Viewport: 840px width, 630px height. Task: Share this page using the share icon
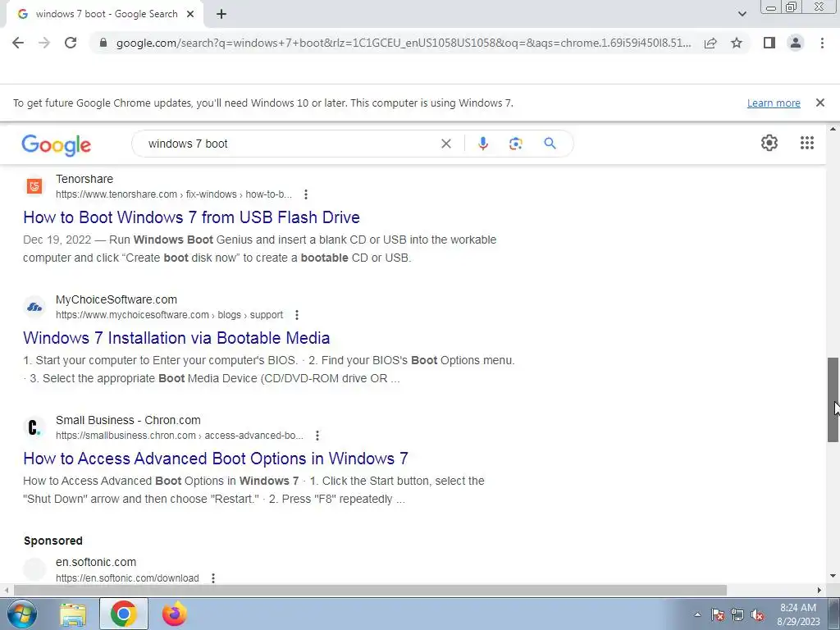(x=710, y=43)
